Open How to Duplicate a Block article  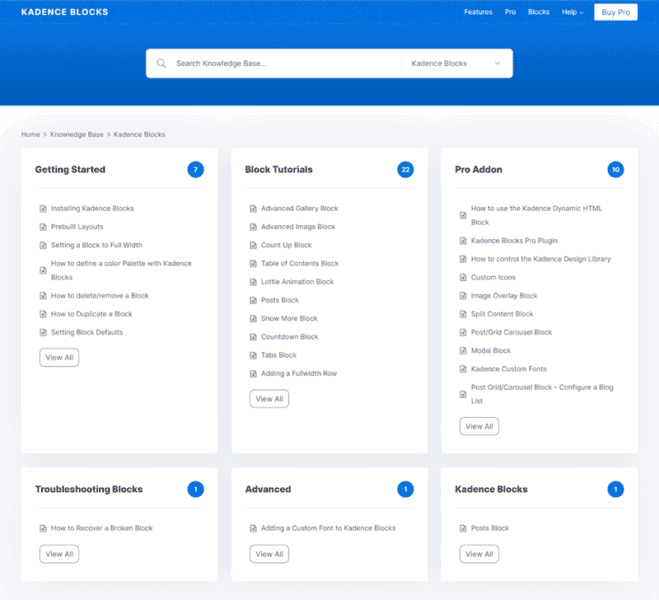92,314
